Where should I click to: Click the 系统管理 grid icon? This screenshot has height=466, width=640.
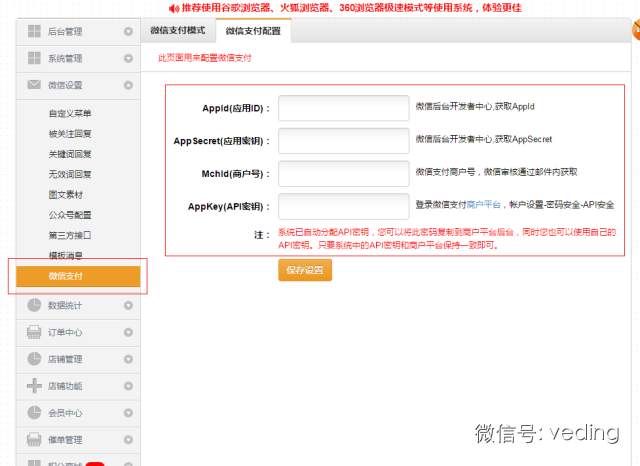coord(34,58)
